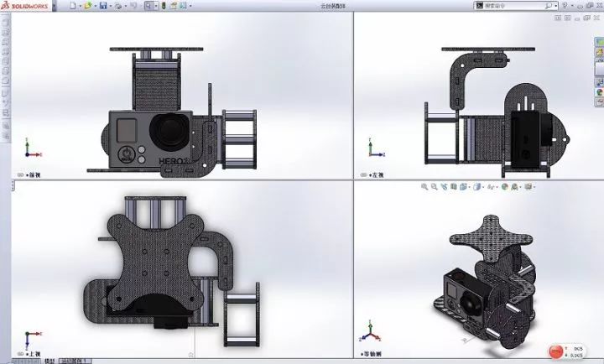This screenshot has width=604, height=364.
Task: Click Display Style icon in viewport toolbar
Action: [x=476, y=187]
